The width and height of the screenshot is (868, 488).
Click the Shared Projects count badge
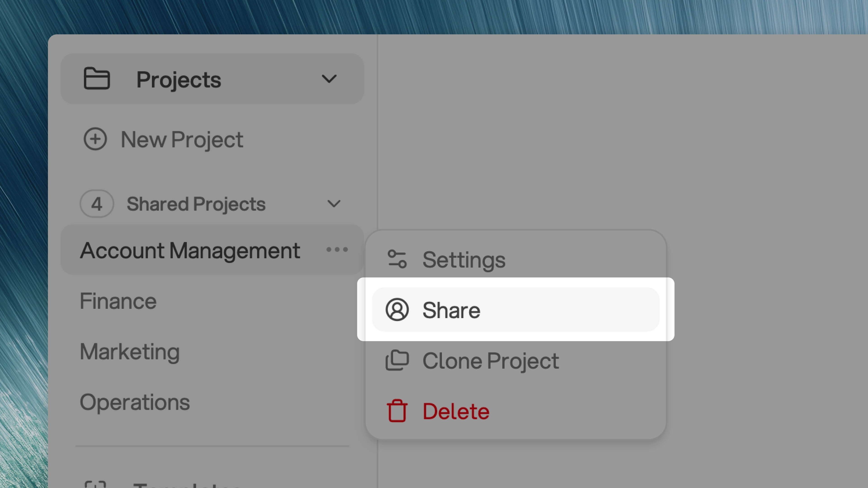(x=96, y=204)
